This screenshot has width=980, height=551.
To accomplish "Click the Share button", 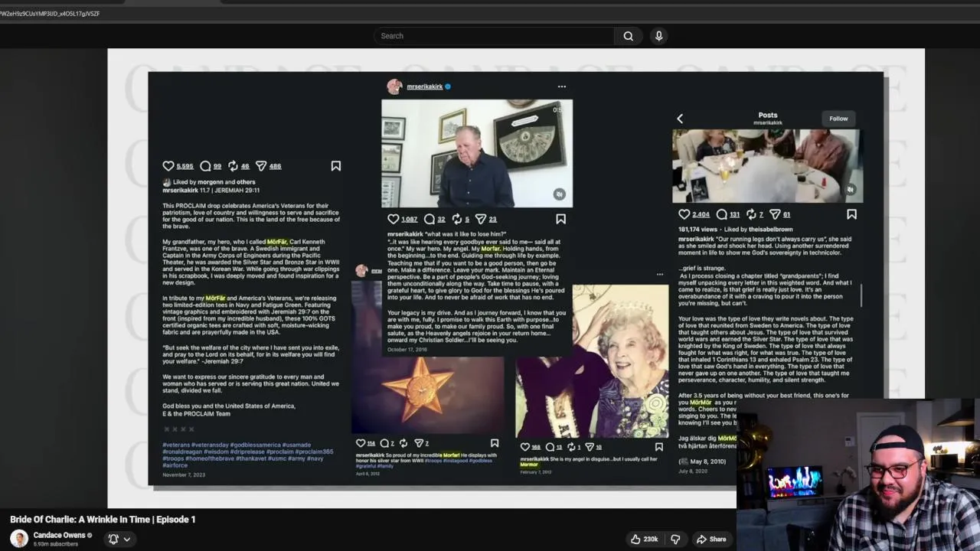I will click(x=711, y=539).
